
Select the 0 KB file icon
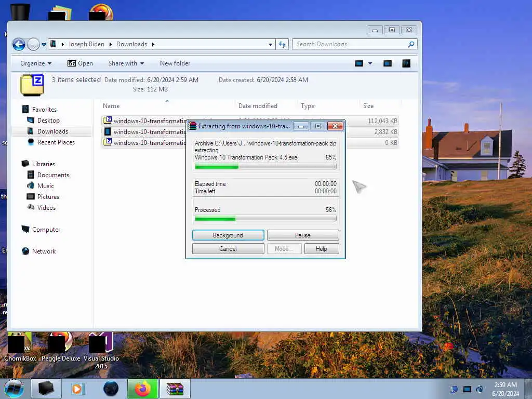(108, 142)
